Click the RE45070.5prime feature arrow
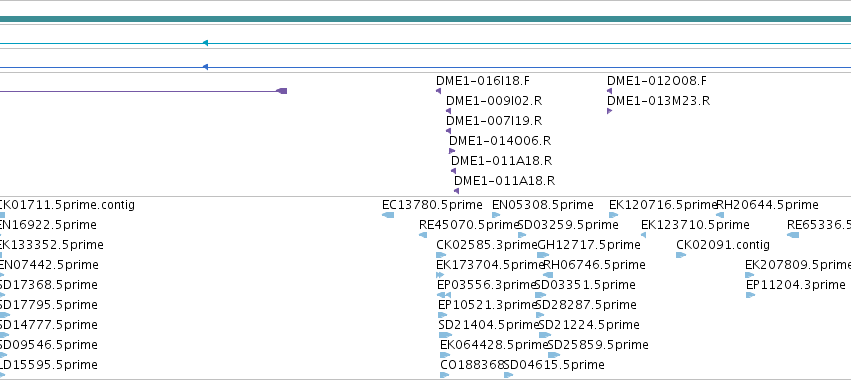Screen dimensions: 851x380 point(423,235)
